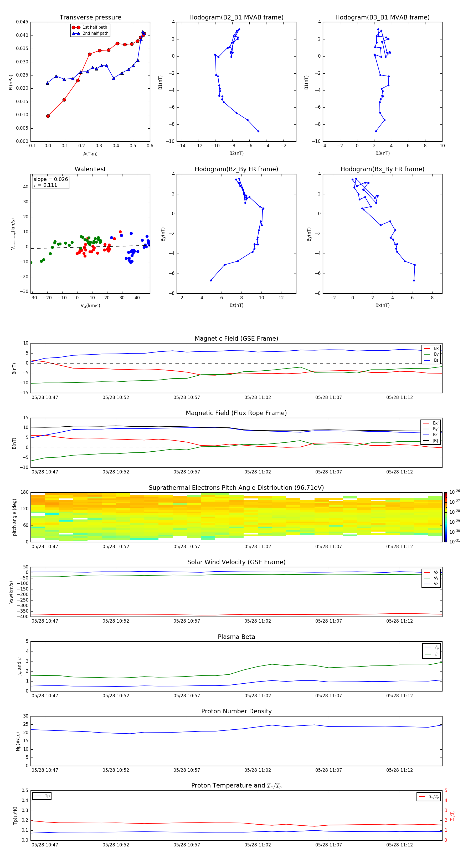The height and width of the screenshot is (868, 473).
Task: Click the "Tp(10^6K)" y-axis label
Action: (x=15, y=815)
